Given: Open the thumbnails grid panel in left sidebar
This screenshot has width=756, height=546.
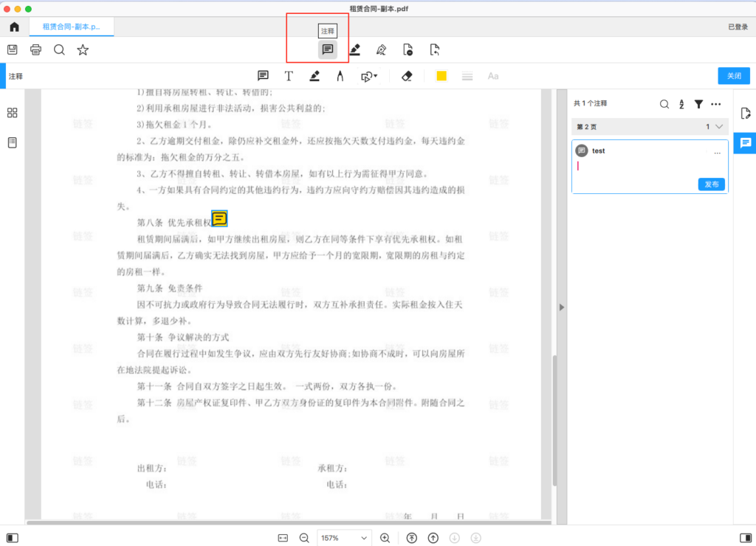Looking at the screenshot, I should point(13,113).
